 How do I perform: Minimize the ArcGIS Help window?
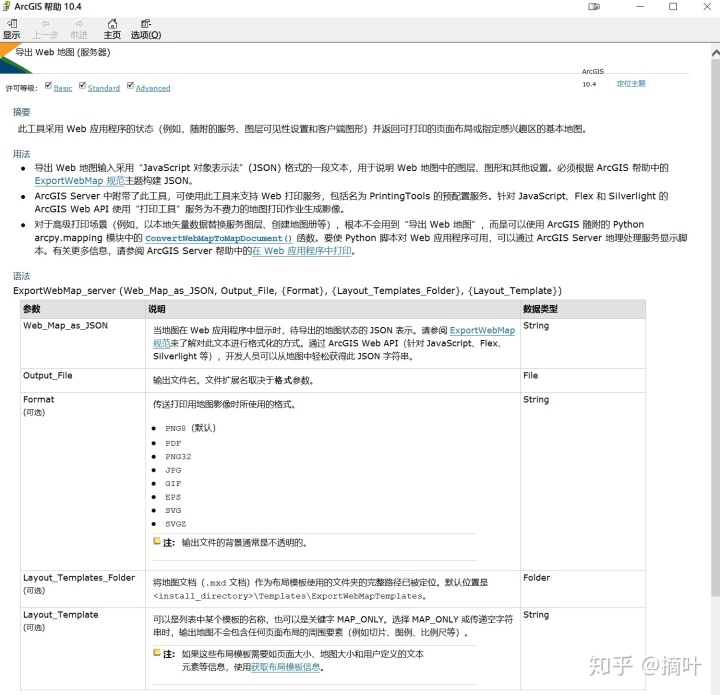(640, 6)
